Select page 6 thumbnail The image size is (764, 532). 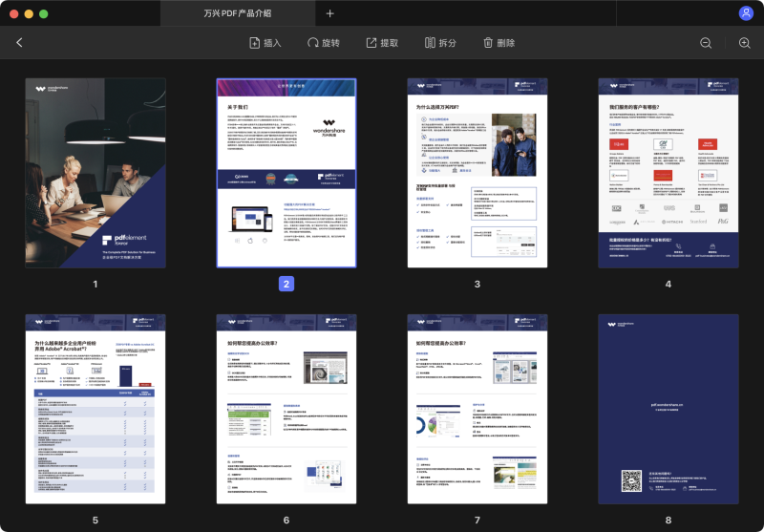pos(286,409)
